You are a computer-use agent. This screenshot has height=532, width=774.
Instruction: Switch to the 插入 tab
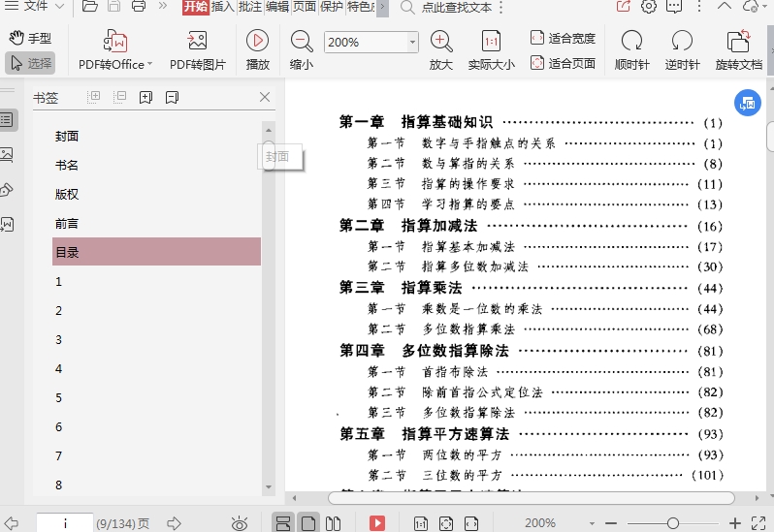point(223,7)
